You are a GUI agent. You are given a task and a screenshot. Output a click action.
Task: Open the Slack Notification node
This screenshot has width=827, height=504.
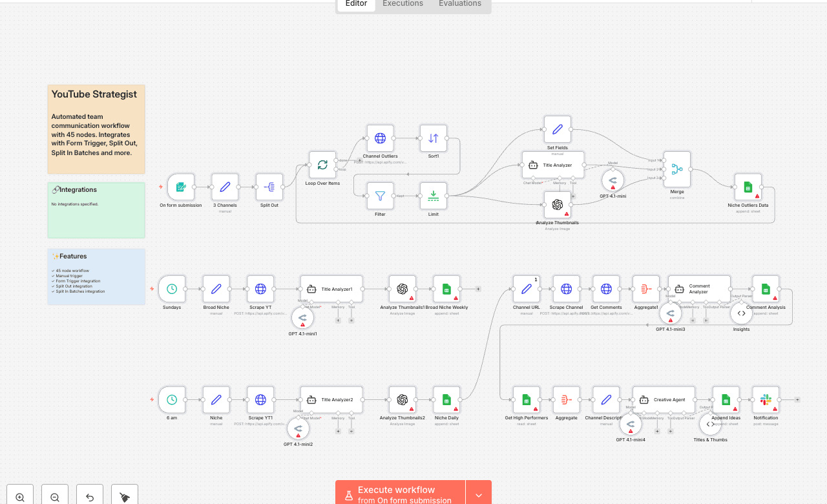[x=766, y=400]
